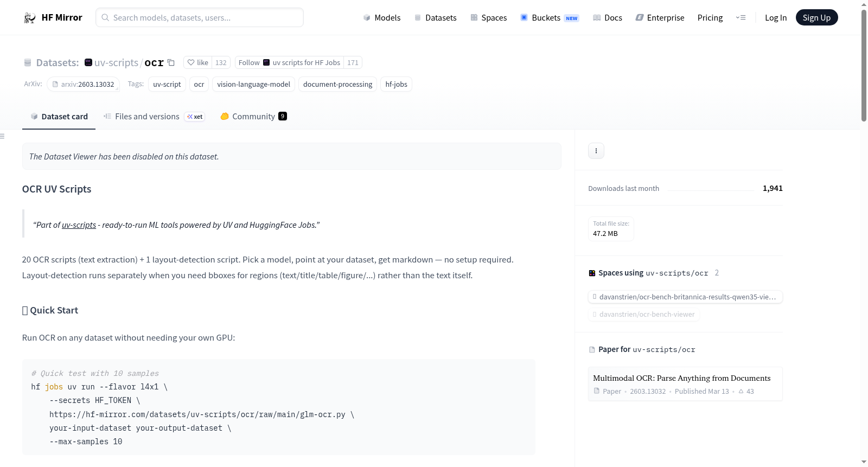Click the "--max-samples 10" code line
This screenshot has width=868, height=467.
86,442
